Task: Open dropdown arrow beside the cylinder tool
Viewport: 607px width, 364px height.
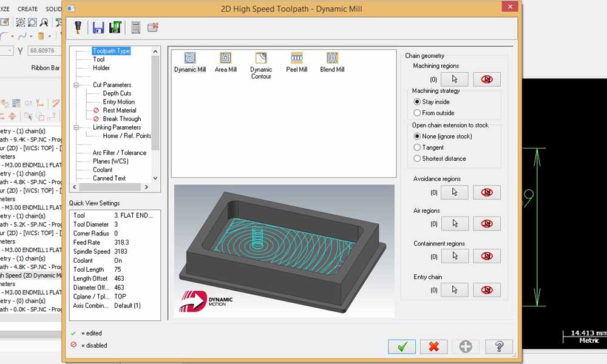Action: pyautogui.click(x=50, y=36)
